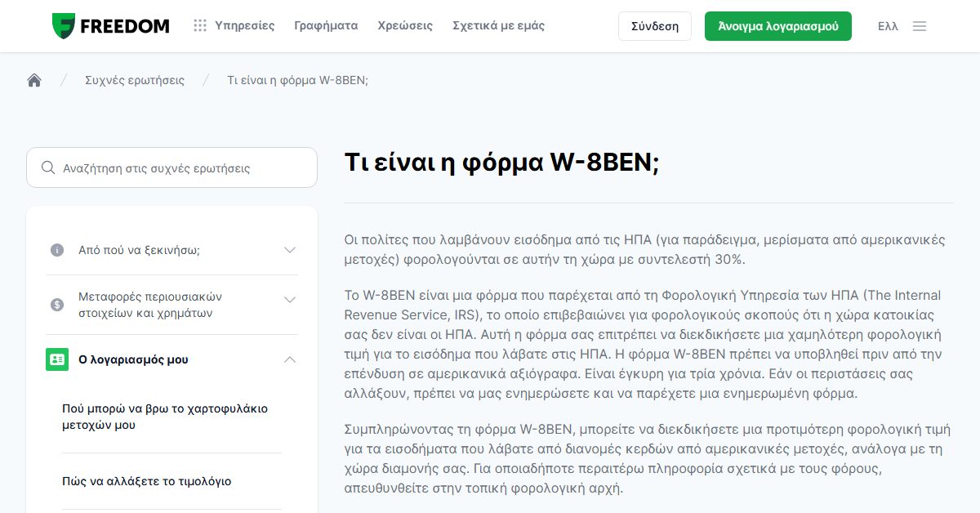The height and width of the screenshot is (513, 980).
Task: Click the Από πού να ξεκινήσω; title
Action: pyautogui.click(x=139, y=250)
